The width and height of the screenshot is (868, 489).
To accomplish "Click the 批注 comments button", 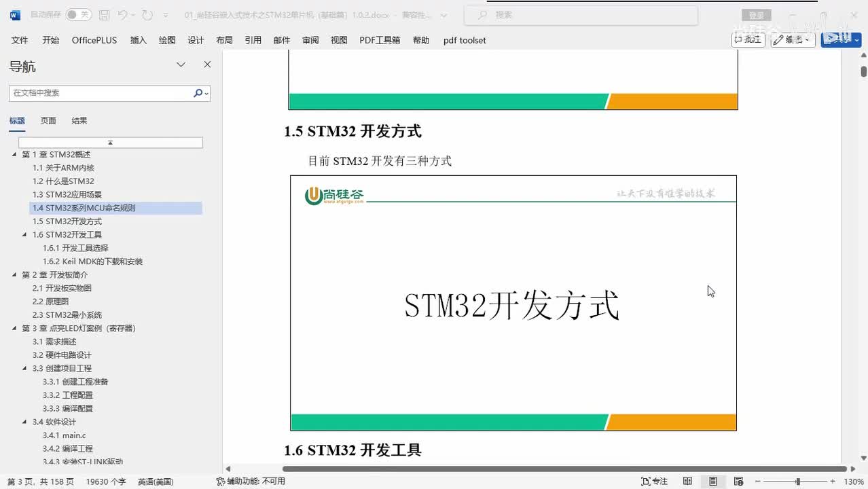I will click(x=748, y=39).
